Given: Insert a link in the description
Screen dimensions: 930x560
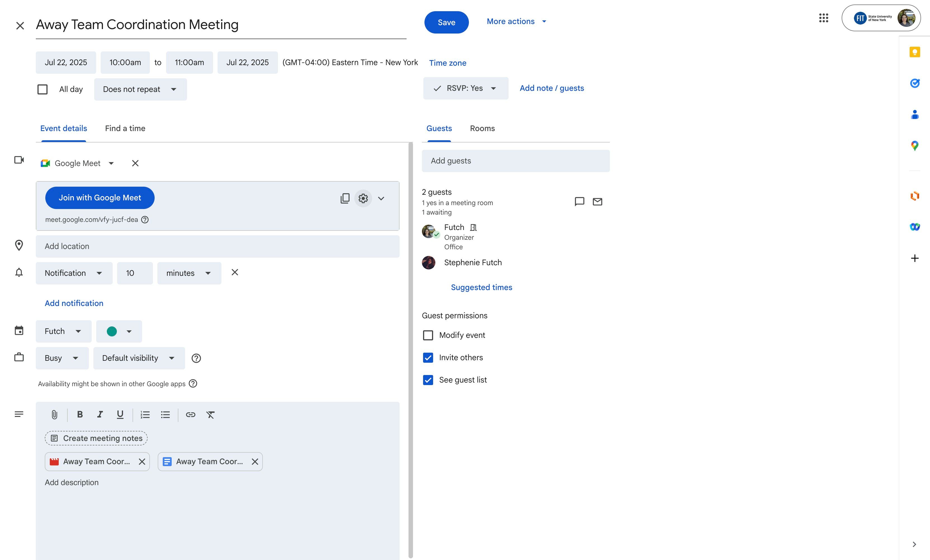Looking at the screenshot, I should point(191,415).
